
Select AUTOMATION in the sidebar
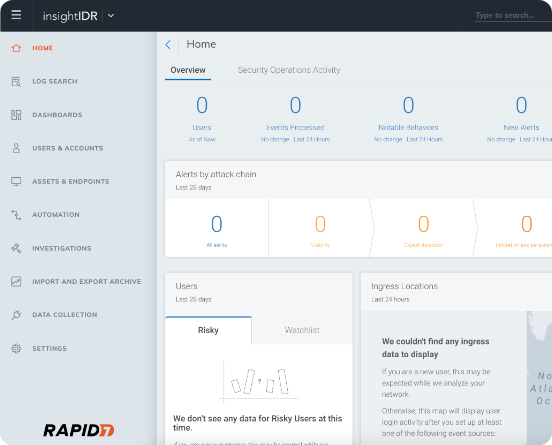(56, 215)
